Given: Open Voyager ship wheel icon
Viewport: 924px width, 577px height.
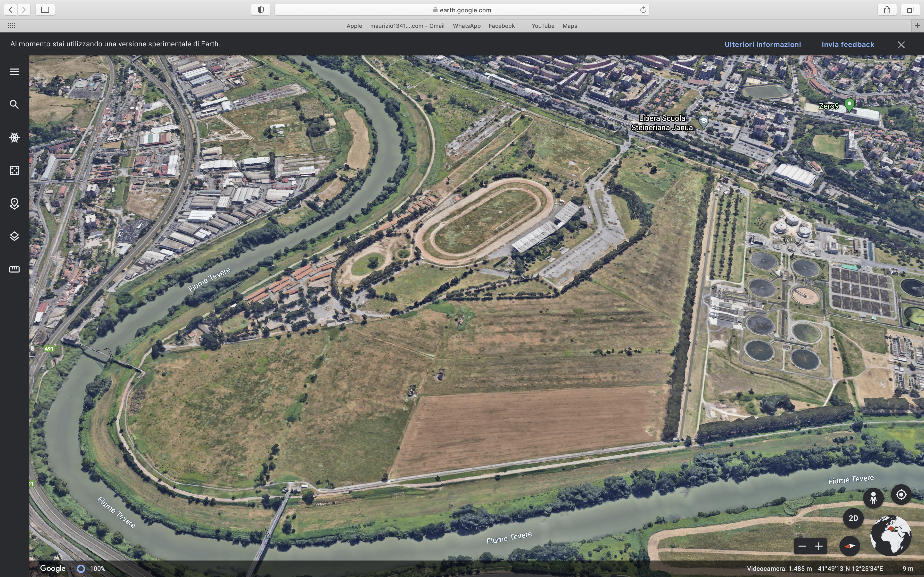Looking at the screenshot, I should pyautogui.click(x=14, y=137).
